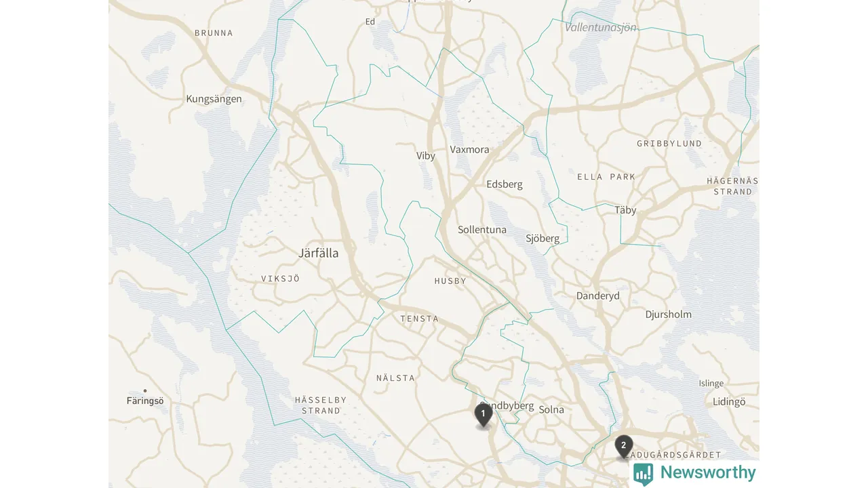
Task: Click map marker number 1
Action: click(483, 415)
